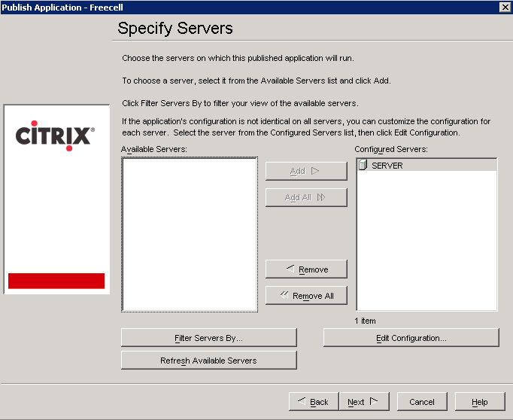Screen dimensions: 513x420
Task: Click the 'Specify Servers' heading
Action: (x=175, y=28)
